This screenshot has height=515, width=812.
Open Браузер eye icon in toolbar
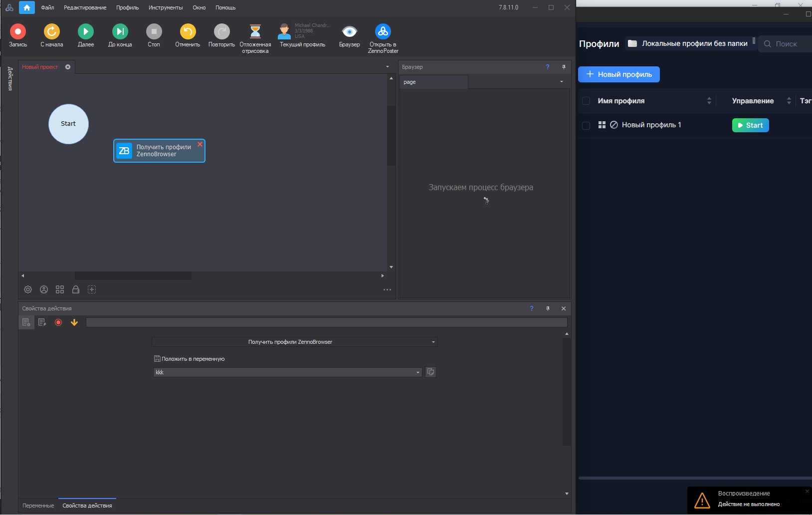point(349,32)
